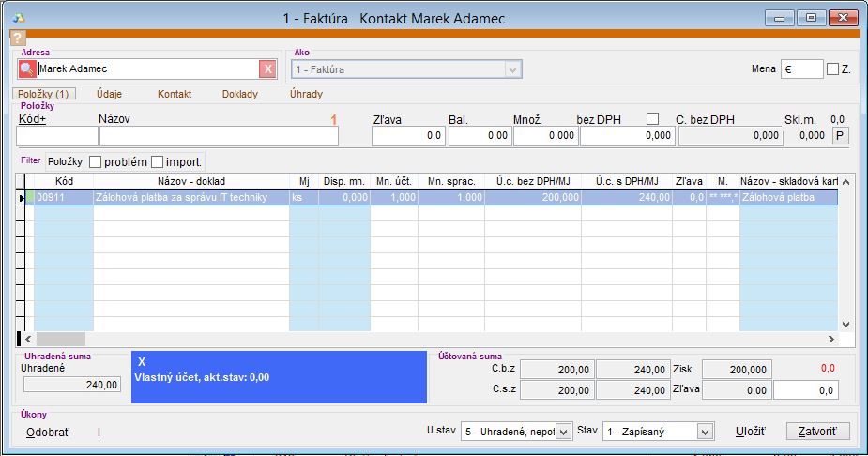Viewport: 868px width, 456px height.
Task: Click the magnifier search icon beside address
Action: [x=27, y=69]
